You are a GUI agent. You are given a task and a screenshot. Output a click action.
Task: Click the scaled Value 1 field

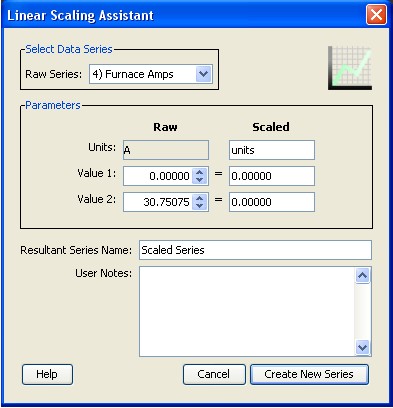[272, 176]
